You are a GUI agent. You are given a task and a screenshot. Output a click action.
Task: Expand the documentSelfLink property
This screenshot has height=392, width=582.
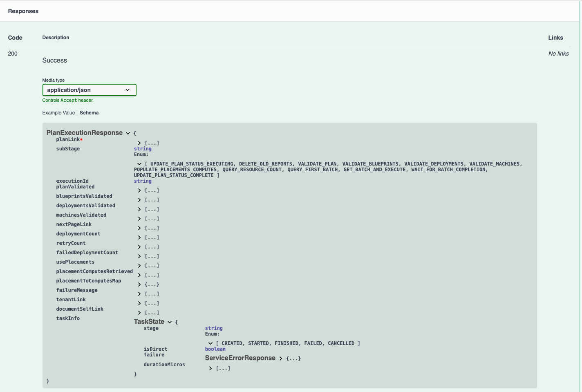[x=139, y=313]
